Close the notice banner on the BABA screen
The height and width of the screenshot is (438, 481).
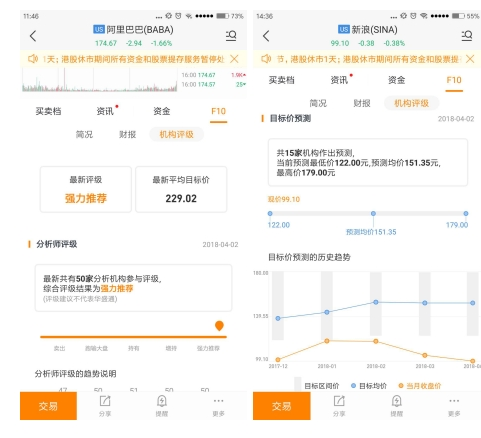pyautogui.click(x=234, y=59)
